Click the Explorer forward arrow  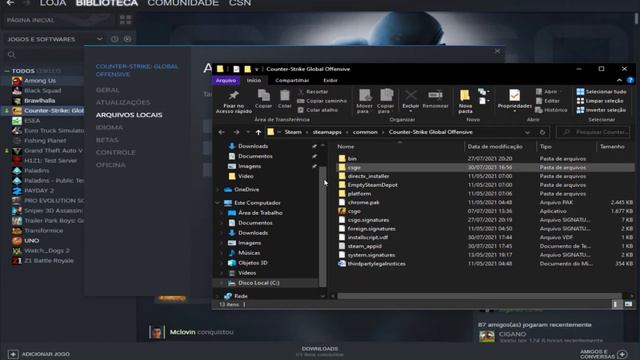click(x=236, y=132)
